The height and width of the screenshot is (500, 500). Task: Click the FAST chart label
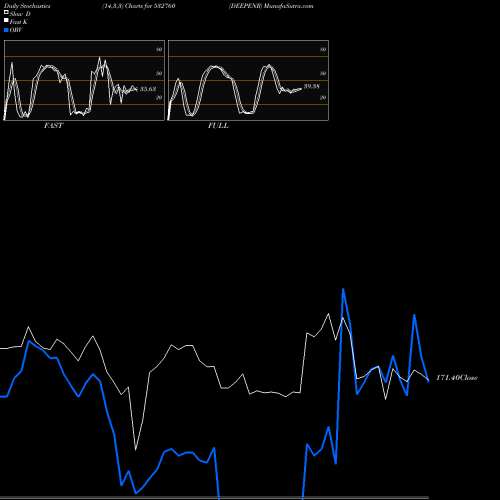tap(53, 126)
